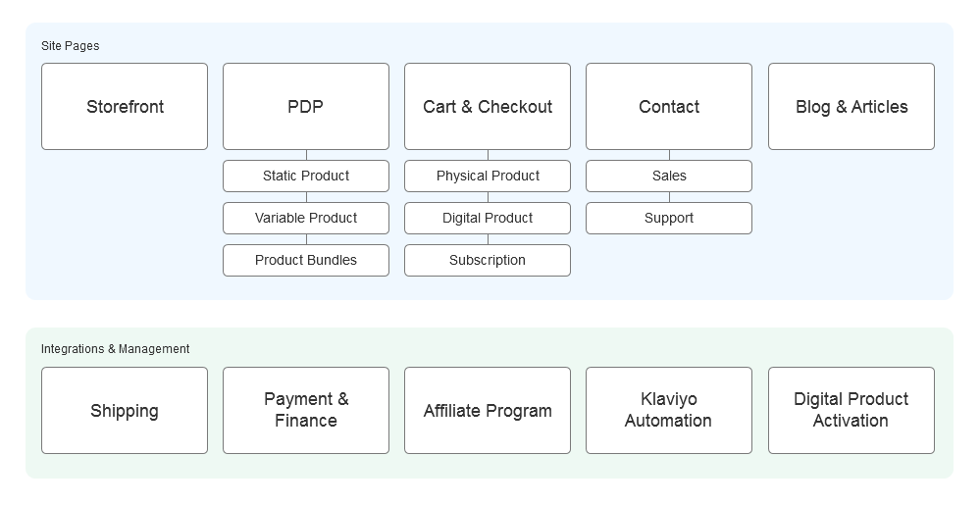Select the Physical Product sub-item
Image resolution: width=980 pixels, height=506 pixels.
click(488, 177)
